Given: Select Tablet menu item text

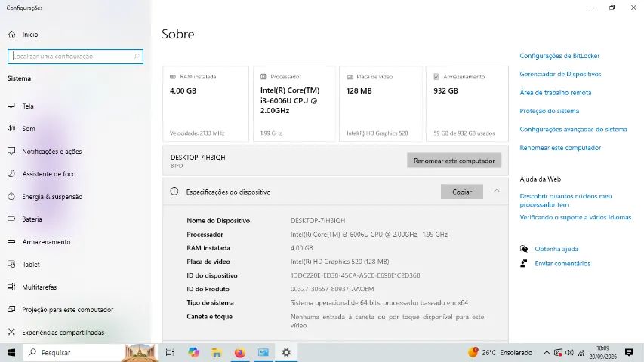Looking at the screenshot, I should (x=31, y=265).
